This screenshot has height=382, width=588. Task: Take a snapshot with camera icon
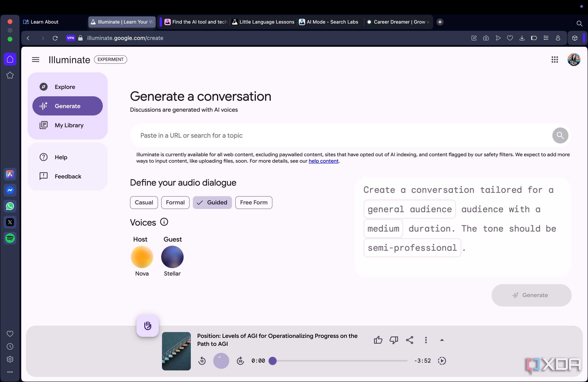pos(486,38)
